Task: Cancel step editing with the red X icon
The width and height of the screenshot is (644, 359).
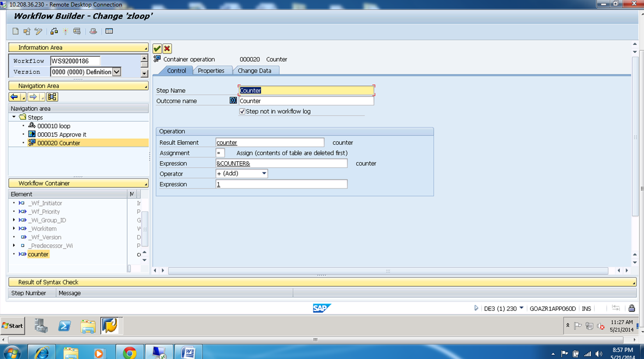Action: click(x=166, y=49)
